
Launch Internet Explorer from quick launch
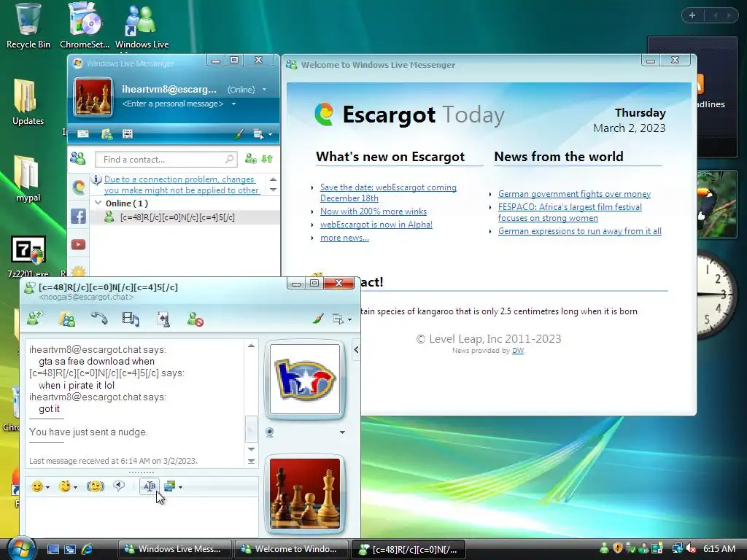click(88, 549)
